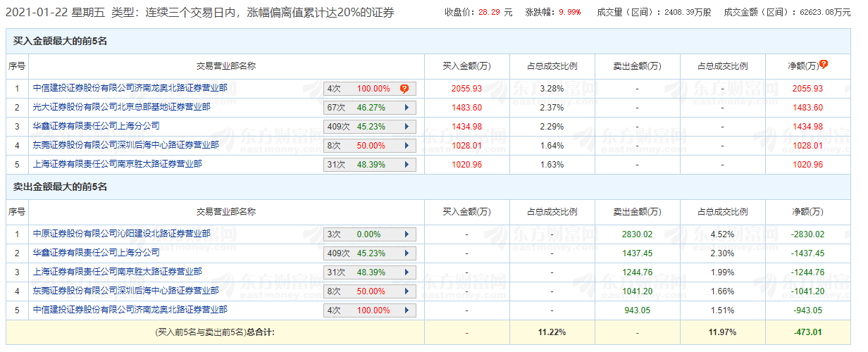868x352 pixels.
Task: Click the 买入金额最大的前5名 section title
Action: [60, 42]
